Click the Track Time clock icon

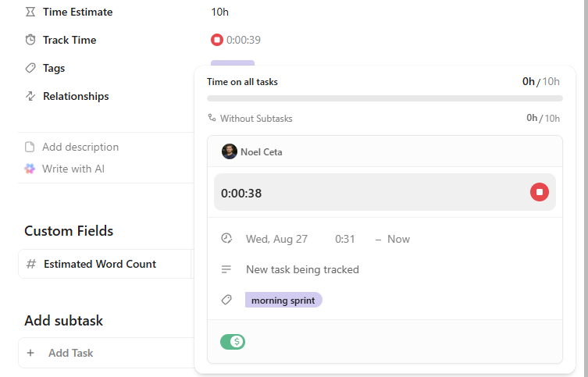[30, 40]
